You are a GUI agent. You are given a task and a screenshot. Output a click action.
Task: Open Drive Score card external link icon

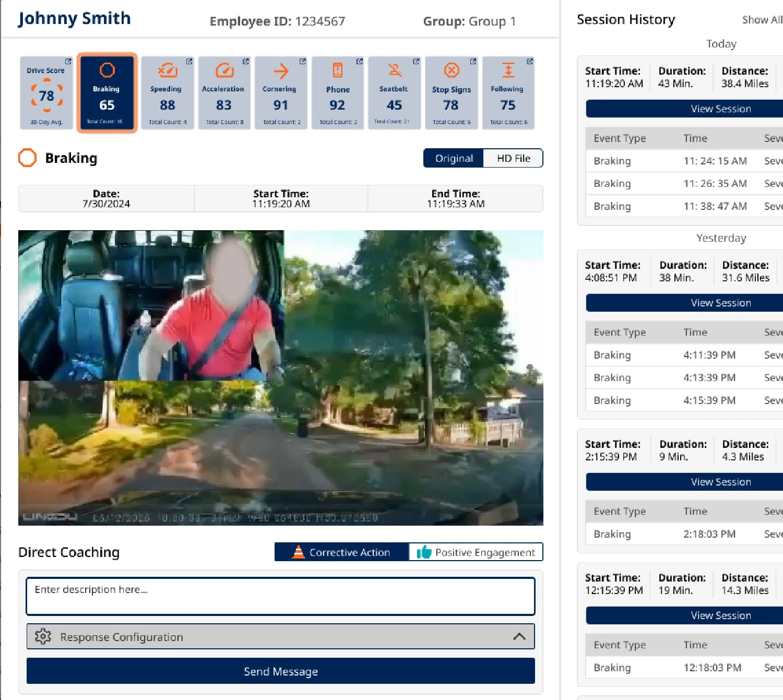(x=68, y=62)
